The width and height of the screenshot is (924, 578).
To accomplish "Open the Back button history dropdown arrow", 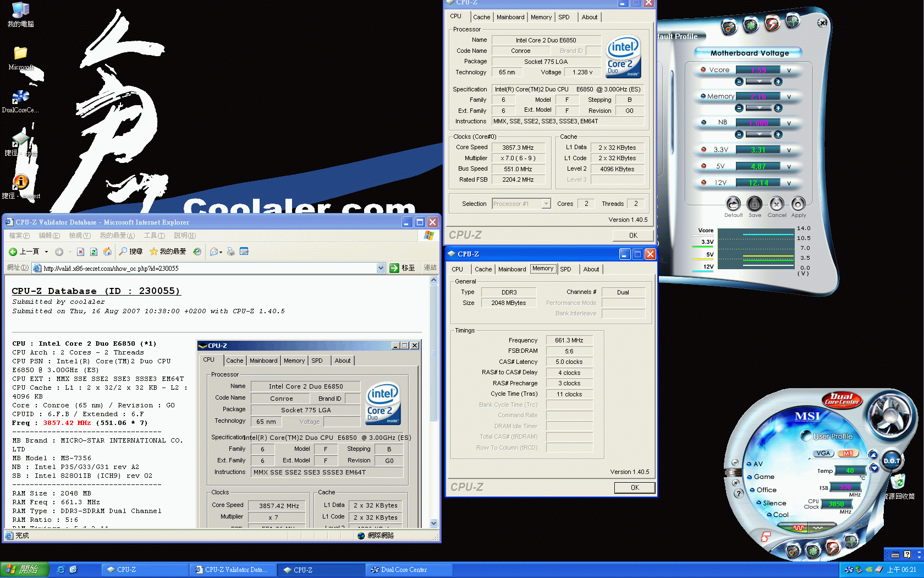I will [x=46, y=252].
